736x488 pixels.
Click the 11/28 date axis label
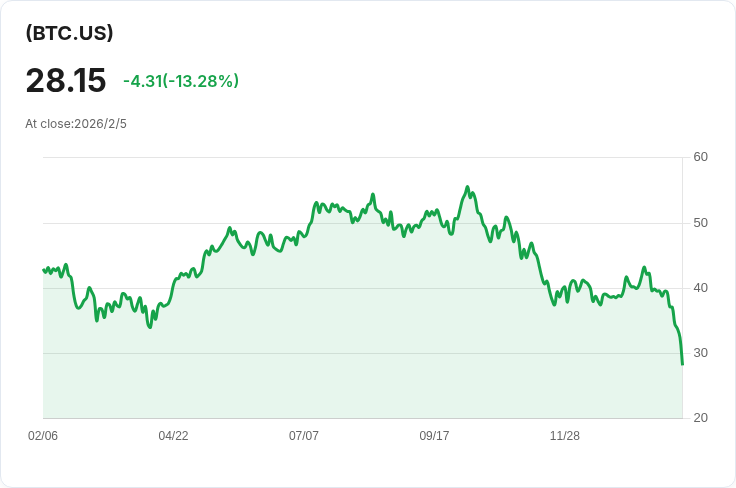565,436
